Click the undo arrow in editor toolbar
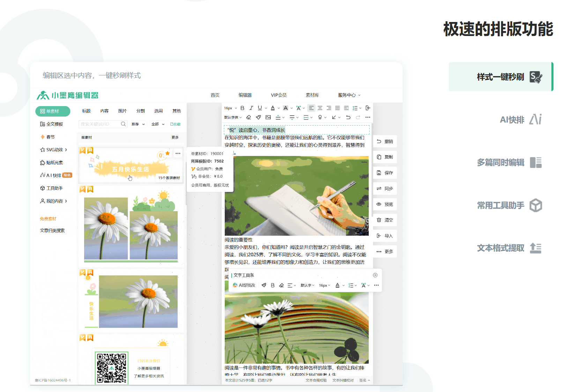The image size is (572, 392). [348, 117]
